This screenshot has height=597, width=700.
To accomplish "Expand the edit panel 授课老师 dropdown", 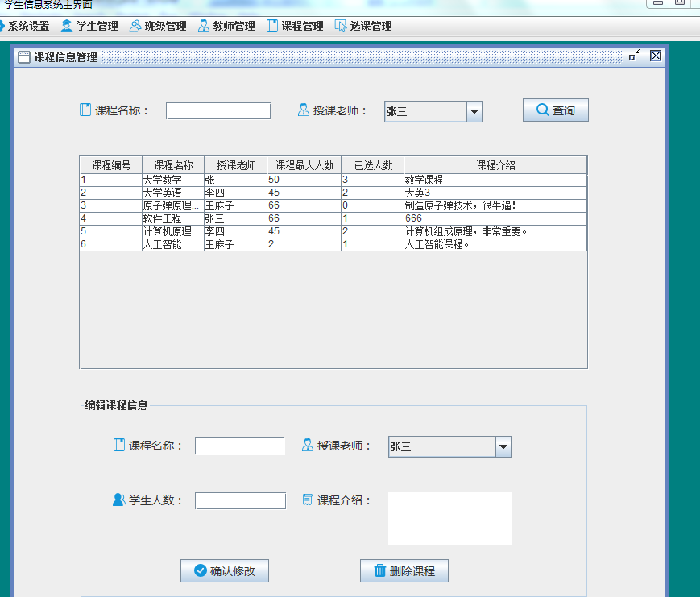I will (503, 447).
